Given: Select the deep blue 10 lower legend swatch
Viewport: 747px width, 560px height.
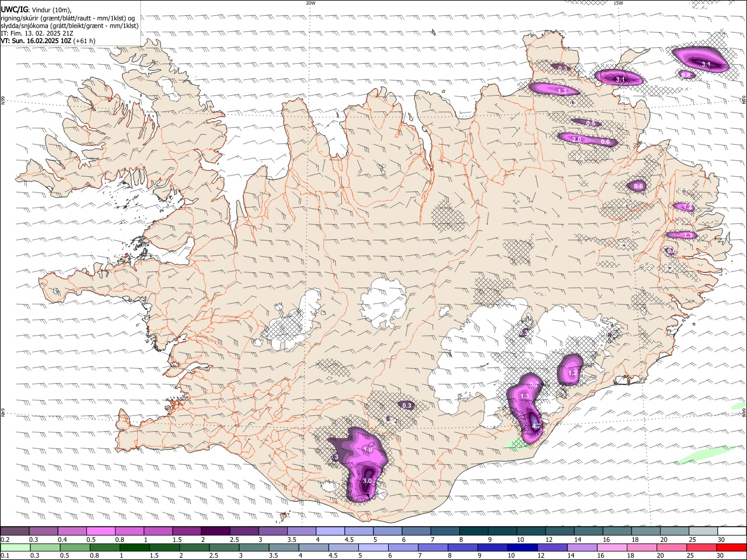Looking at the screenshot, I should coord(522,547).
